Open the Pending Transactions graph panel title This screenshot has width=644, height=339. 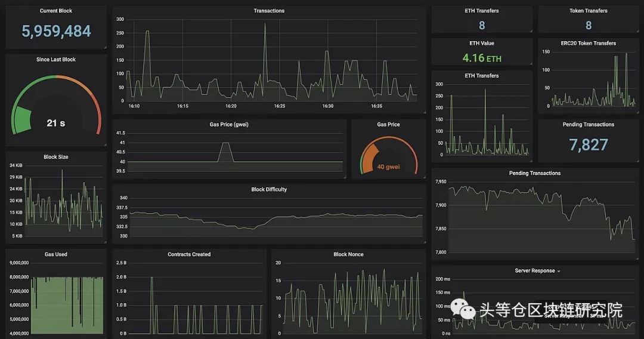535,174
